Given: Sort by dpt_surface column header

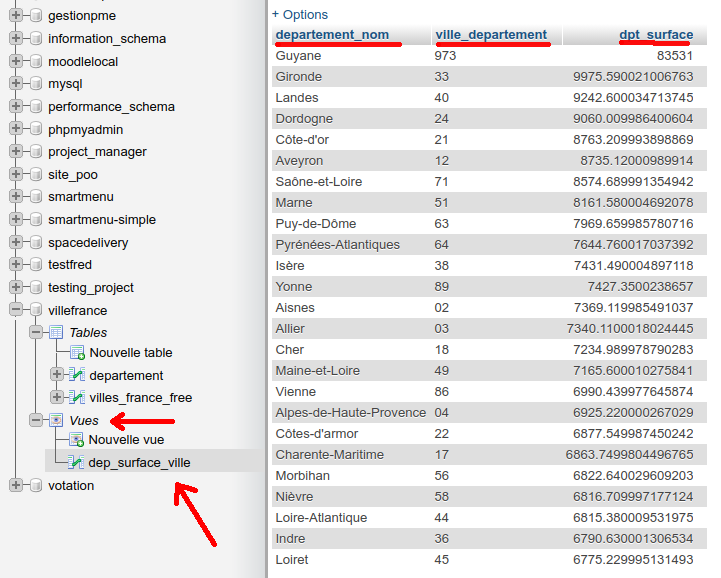Looking at the screenshot, I should click(655, 35).
